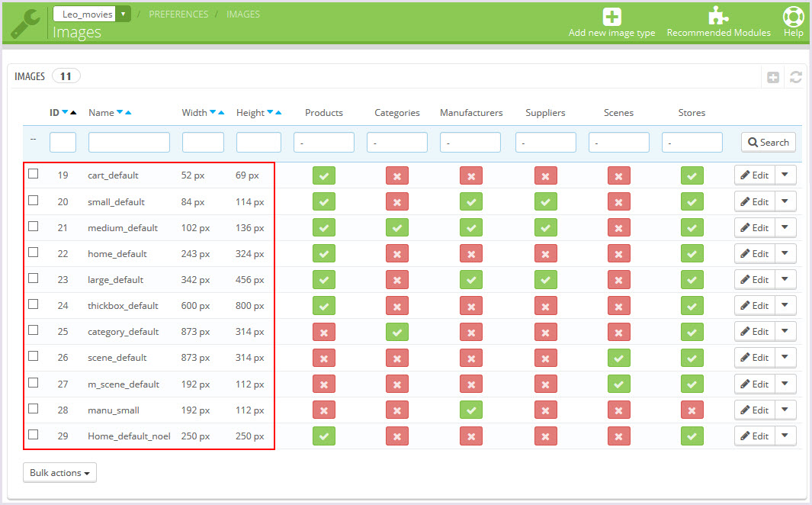Edit the manu_small image type
Image resolution: width=812 pixels, height=505 pixels.
[x=755, y=410]
